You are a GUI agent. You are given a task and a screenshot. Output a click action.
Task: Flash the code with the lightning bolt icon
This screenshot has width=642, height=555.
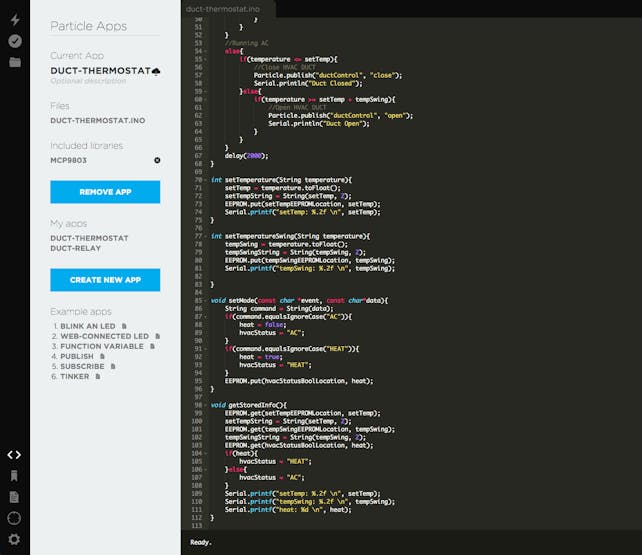pos(15,19)
